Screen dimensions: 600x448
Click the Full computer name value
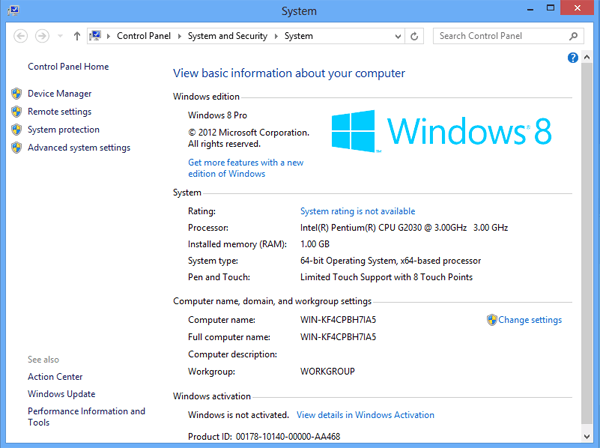338,337
